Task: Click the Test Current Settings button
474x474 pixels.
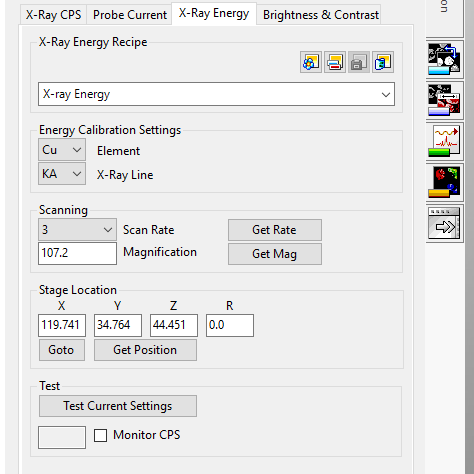Action: point(118,406)
